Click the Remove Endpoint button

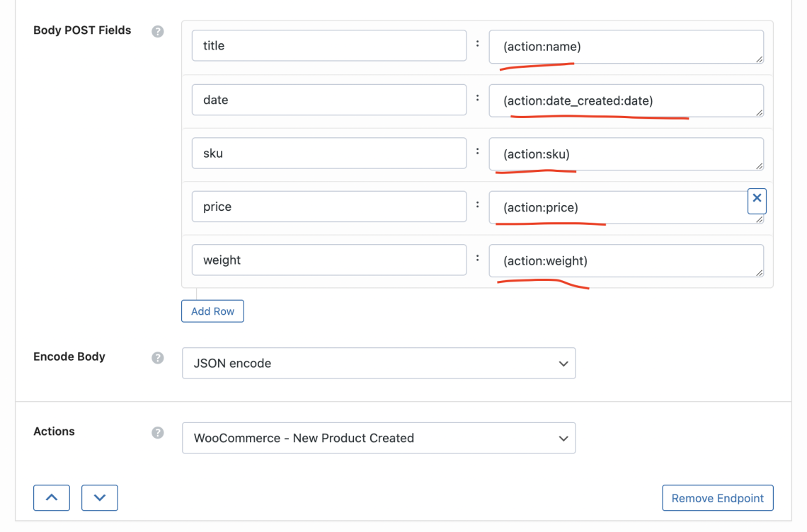[717, 497]
